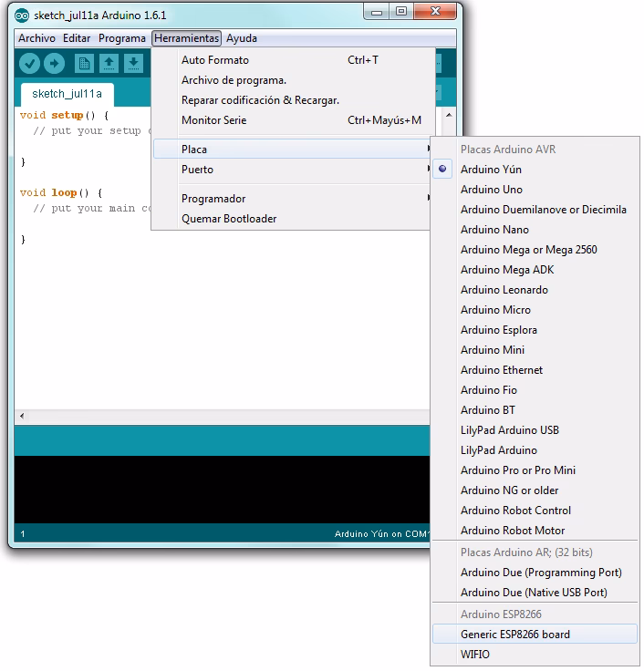Screen dimensions: 644x671
Task: Open Monitor Serie from Herramientas menu
Action: point(214,120)
